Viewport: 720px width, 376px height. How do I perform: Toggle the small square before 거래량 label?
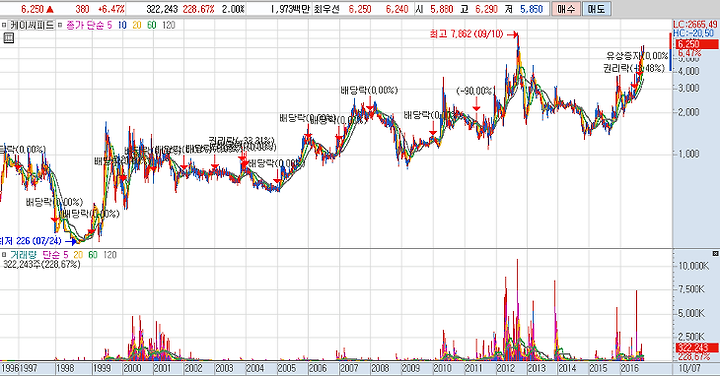coord(4,255)
